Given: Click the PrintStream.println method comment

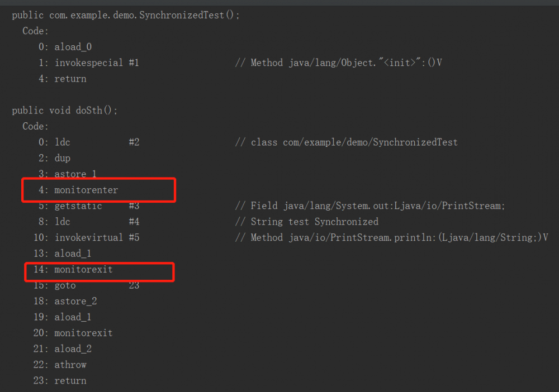Looking at the screenshot, I should point(392,238).
